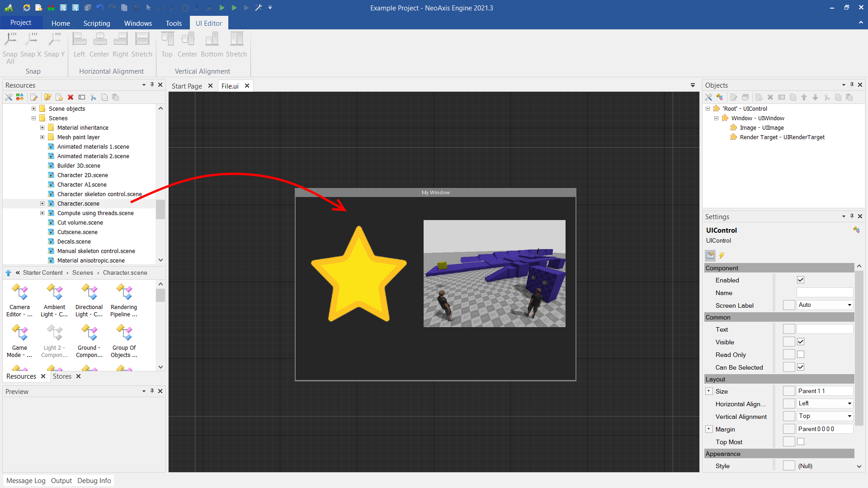
Task: Click the Snap All ribbon icon
Action: click(10, 39)
